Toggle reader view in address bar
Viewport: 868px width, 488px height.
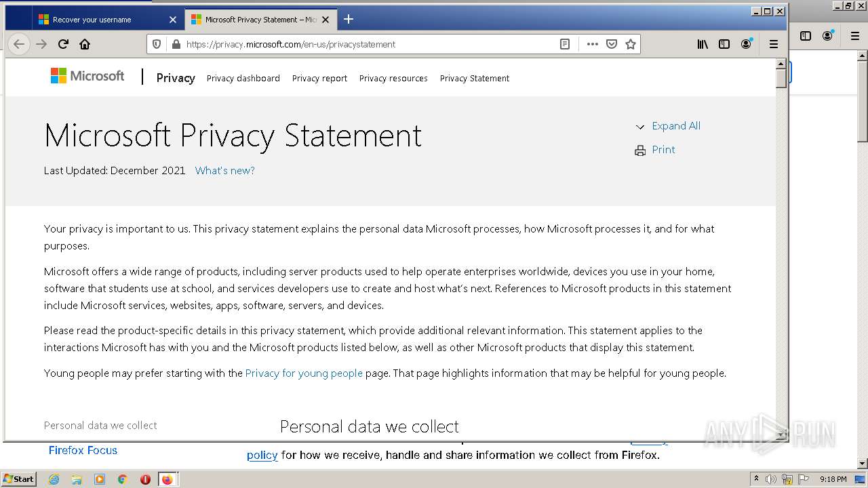click(x=564, y=44)
